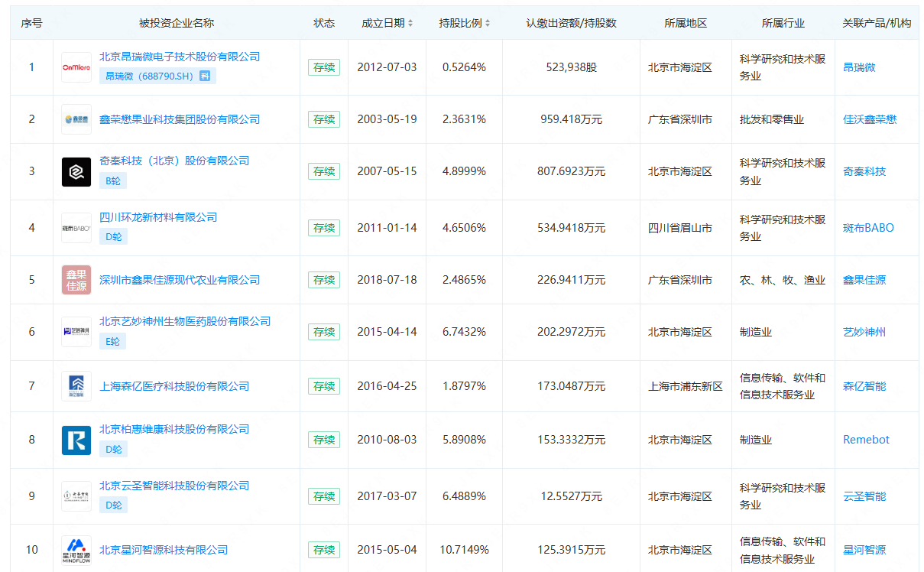Click the 认缴出资额/持股数 column header
924x572 pixels.
571,24
